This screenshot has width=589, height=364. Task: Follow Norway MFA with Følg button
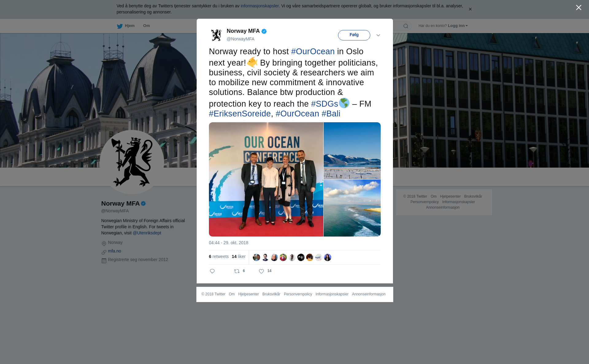click(354, 35)
